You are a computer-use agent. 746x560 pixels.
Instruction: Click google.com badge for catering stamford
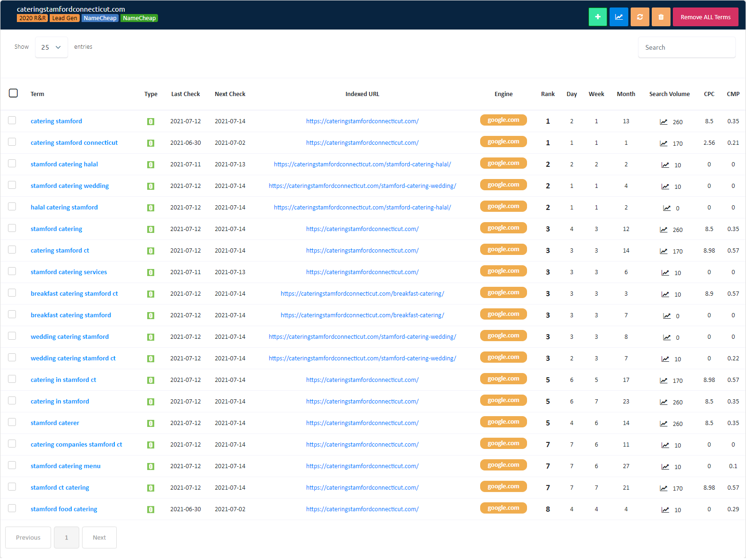[503, 120]
